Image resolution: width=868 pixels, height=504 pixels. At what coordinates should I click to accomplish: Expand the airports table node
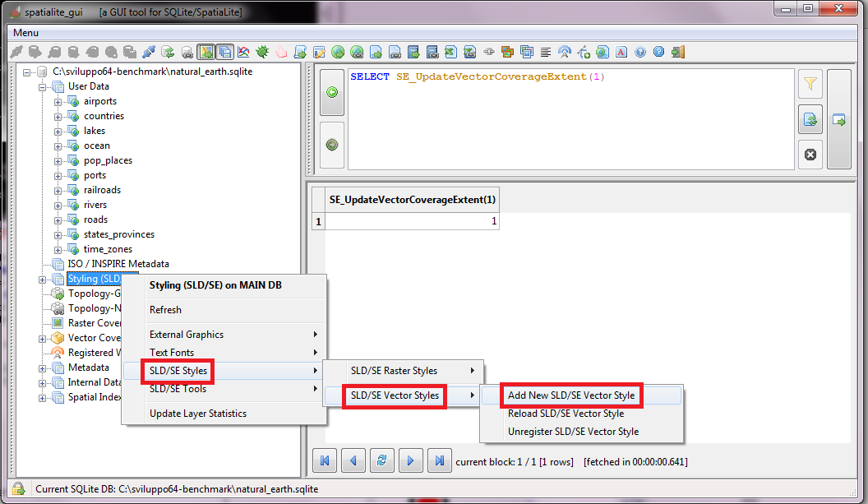point(58,102)
